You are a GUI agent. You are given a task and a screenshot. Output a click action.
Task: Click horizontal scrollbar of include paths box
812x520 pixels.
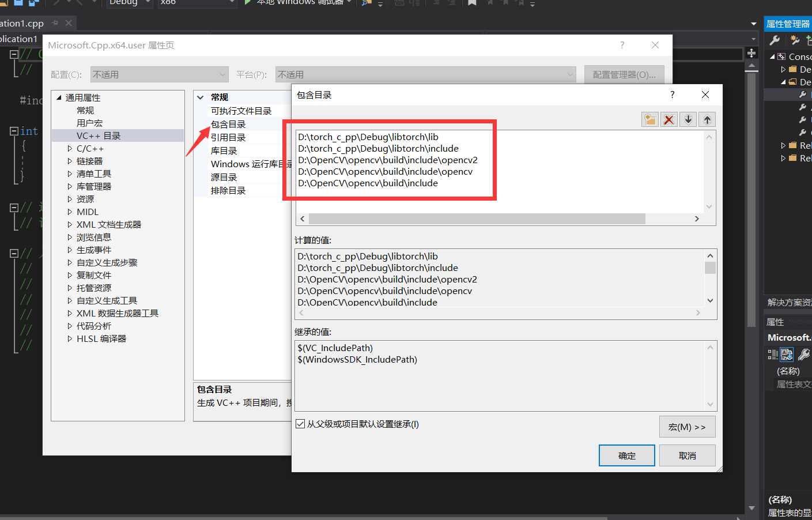[477, 218]
